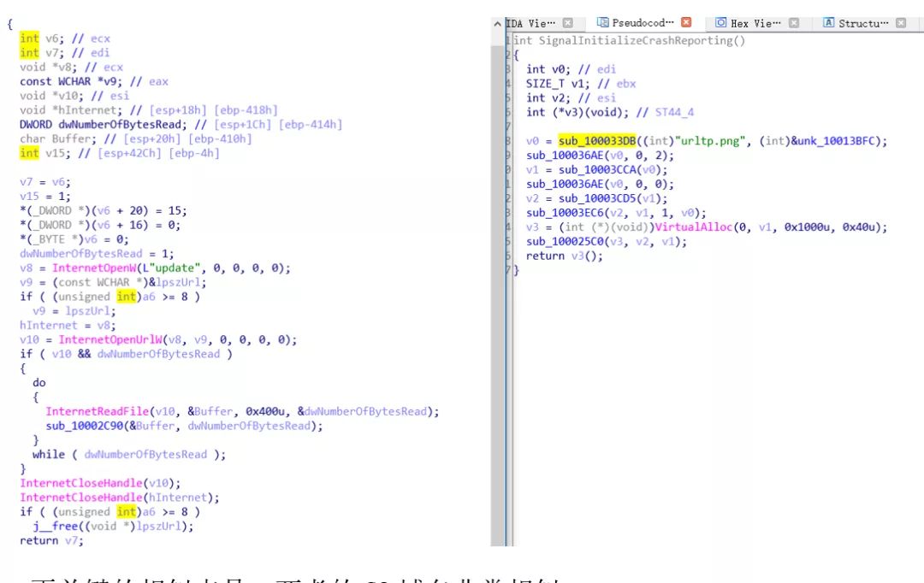Select the sub_10003EC6 function call
Screen dimensions: 924x583
click(x=565, y=213)
